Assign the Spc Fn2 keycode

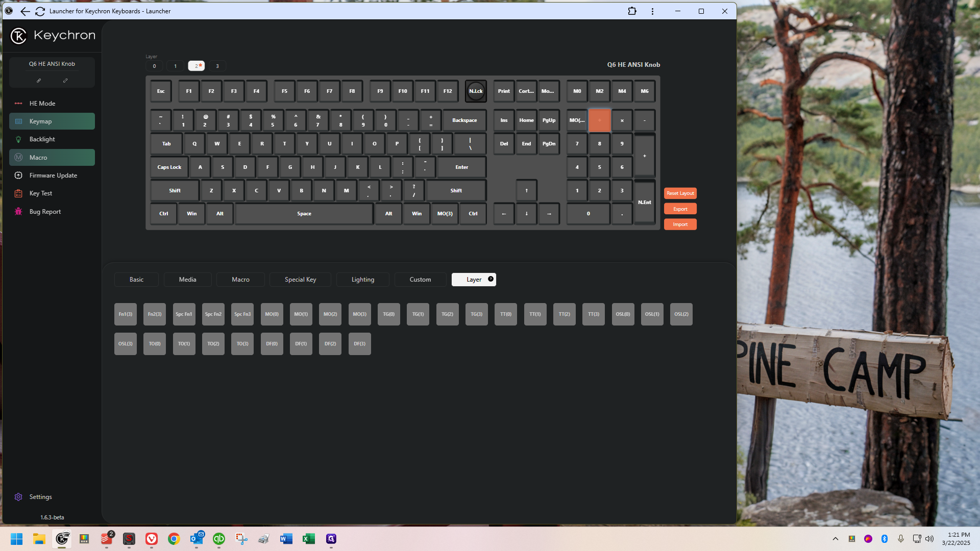click(213, 314)
